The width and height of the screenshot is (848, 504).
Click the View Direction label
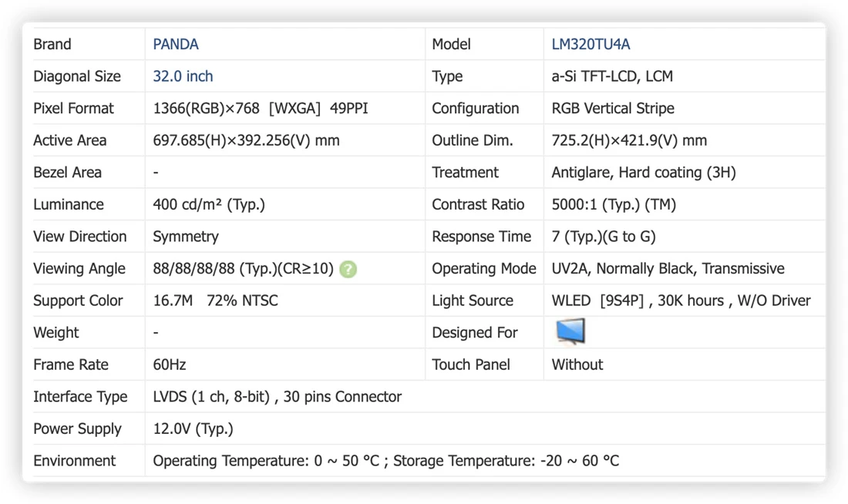[x=80, y=237]
